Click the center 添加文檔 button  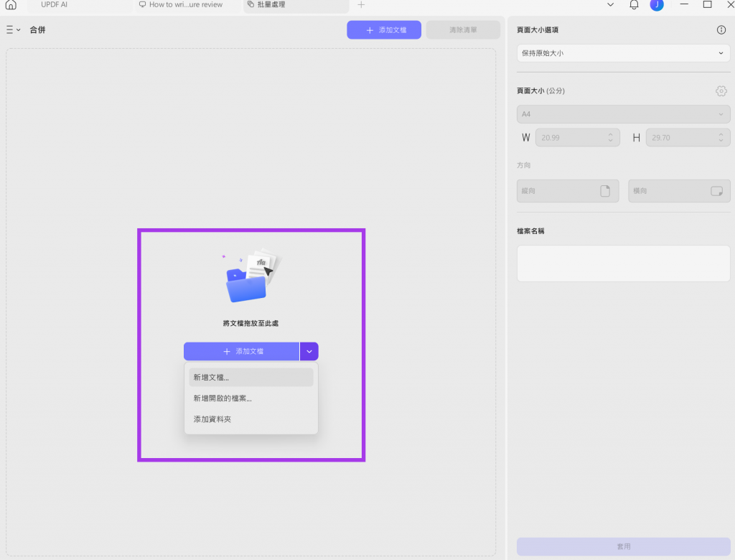pyautogui.click(x=241, y=351)
